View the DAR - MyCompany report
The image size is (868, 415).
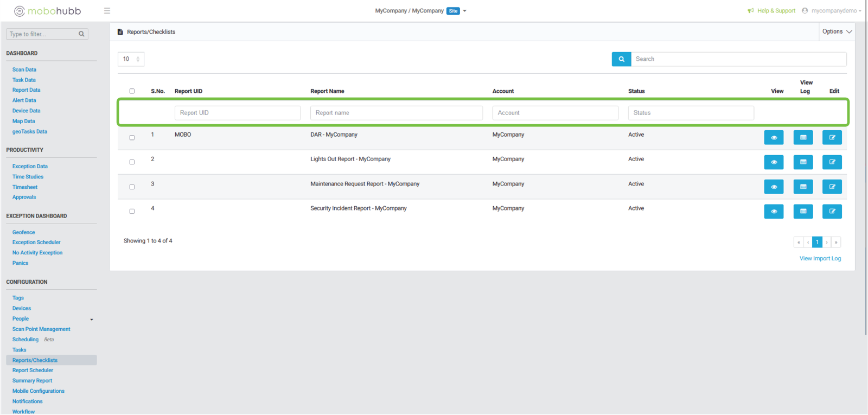point(773,138)
